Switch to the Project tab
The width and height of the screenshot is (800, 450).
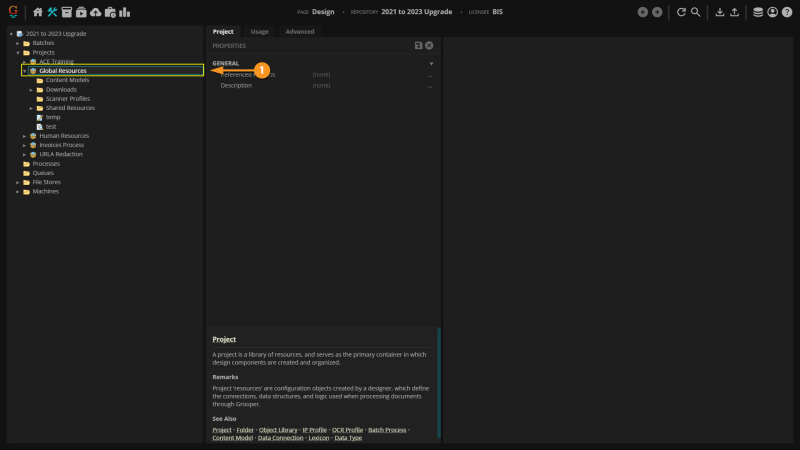[223, 32]
